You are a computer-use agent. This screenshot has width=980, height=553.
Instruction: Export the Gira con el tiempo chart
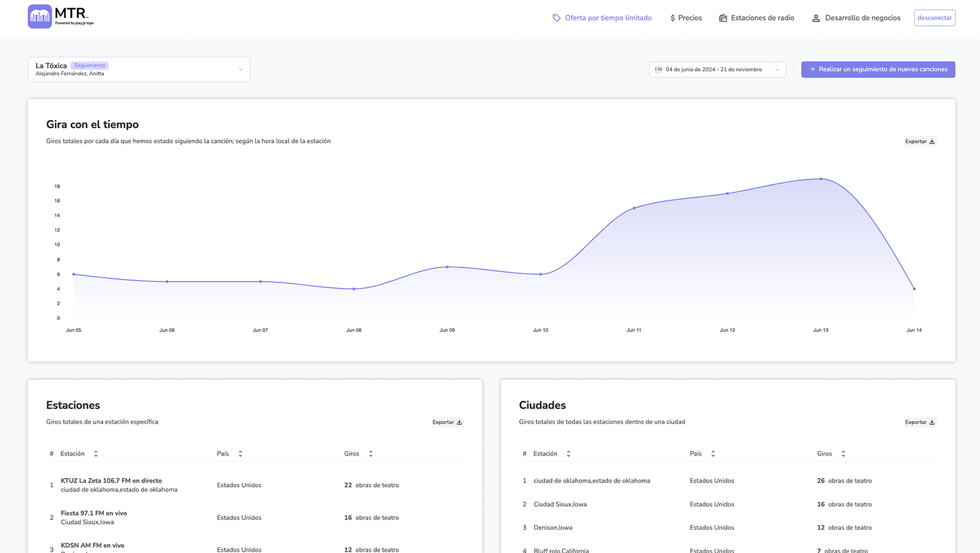(x=920, y=141)
